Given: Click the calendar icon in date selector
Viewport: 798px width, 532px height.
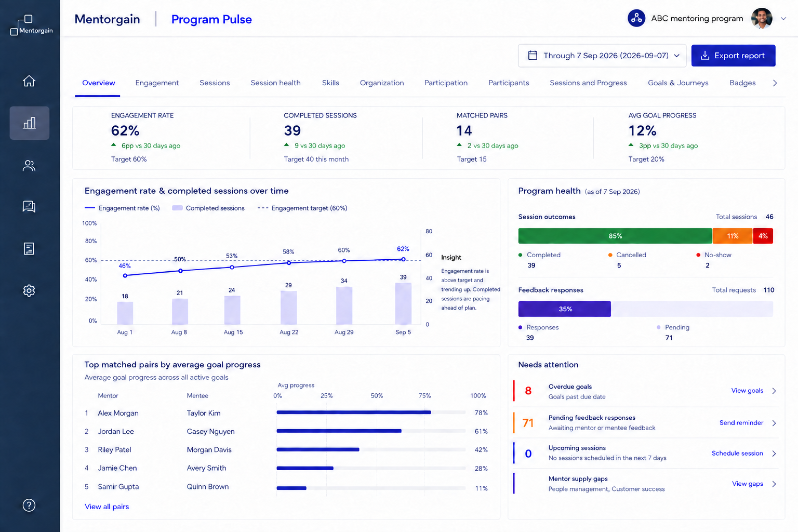Looking at the screenshot, I should [x=533, y=56].
